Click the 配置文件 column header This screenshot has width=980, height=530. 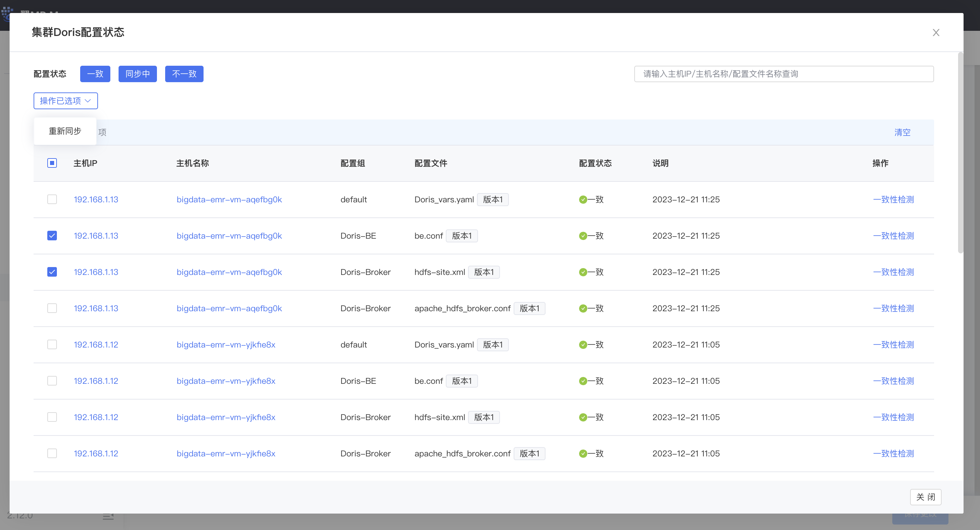pos(431,163)
